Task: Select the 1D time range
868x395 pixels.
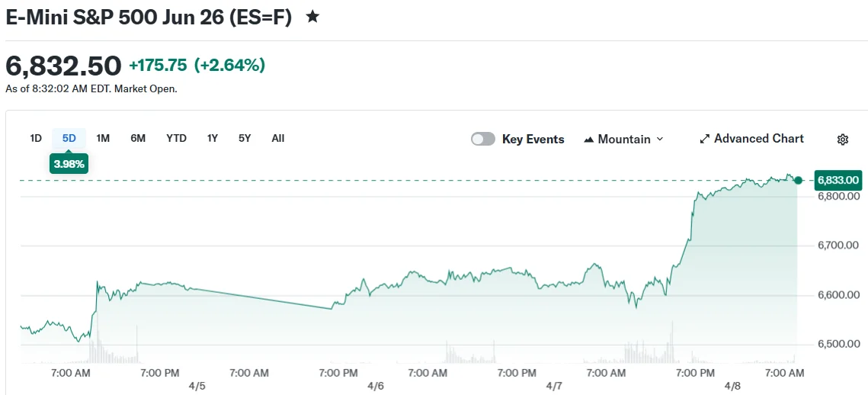Action: coord(36,139)
